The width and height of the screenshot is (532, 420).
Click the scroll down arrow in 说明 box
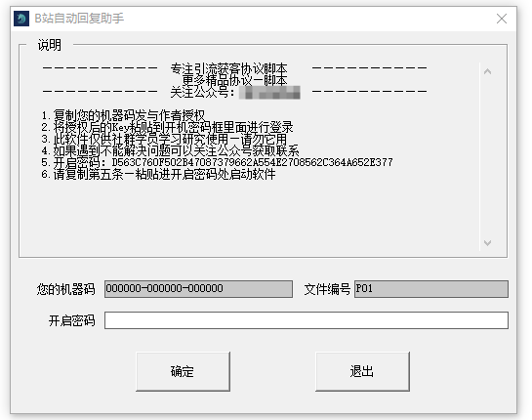tap(487, 243)
